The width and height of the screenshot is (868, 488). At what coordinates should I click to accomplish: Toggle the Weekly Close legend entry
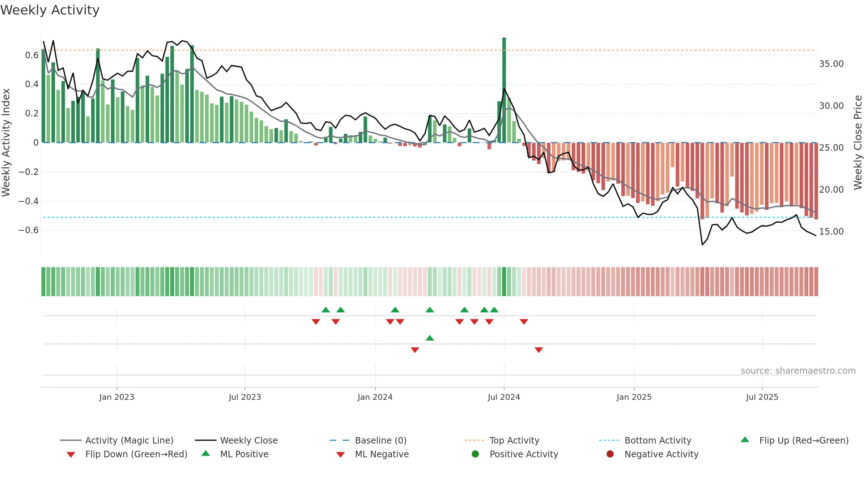pos(236,440)
